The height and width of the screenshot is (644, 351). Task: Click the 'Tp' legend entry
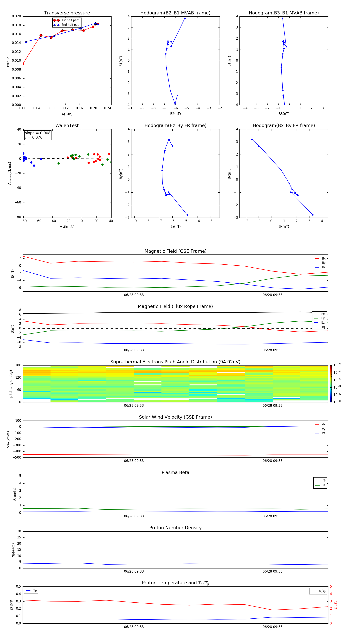click(35, 591)
